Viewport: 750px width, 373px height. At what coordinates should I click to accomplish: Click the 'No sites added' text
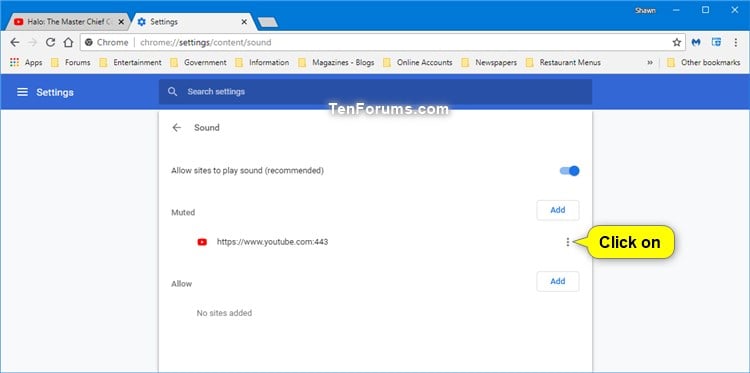click(224, 313)
